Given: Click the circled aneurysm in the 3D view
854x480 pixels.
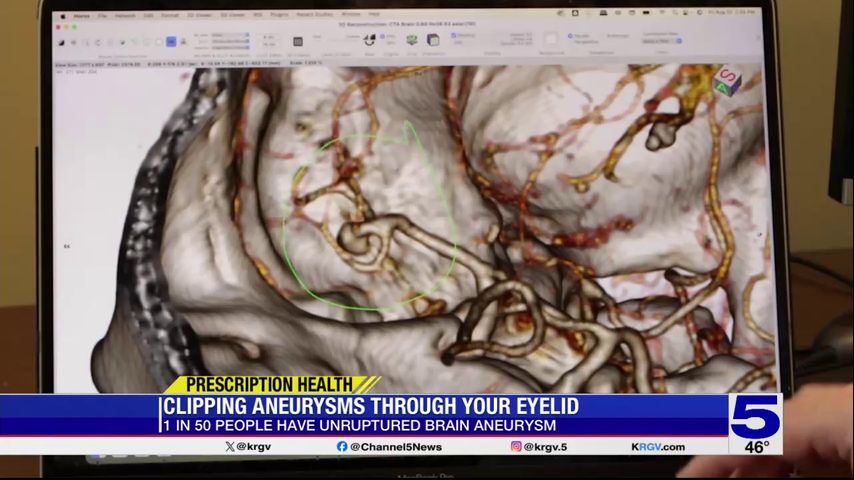Looking at the screenshot, I should point(355,238).
